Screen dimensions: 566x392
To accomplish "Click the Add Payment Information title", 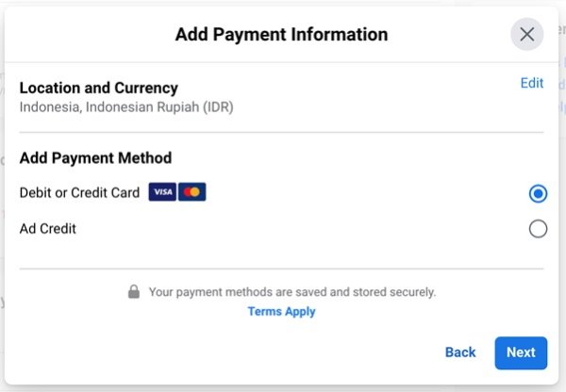I will pos(281,35).
